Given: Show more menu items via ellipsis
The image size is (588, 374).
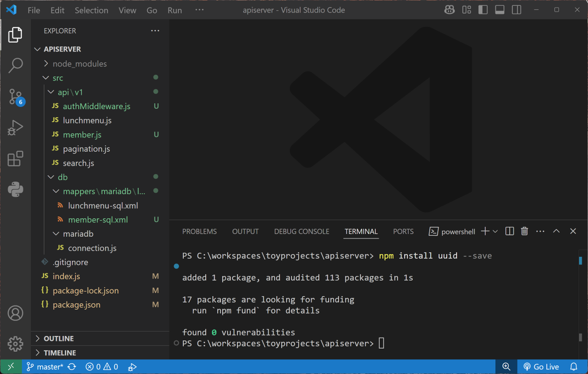Looking at the screenshot, I should pyautogui.click(x=199, y=10).
